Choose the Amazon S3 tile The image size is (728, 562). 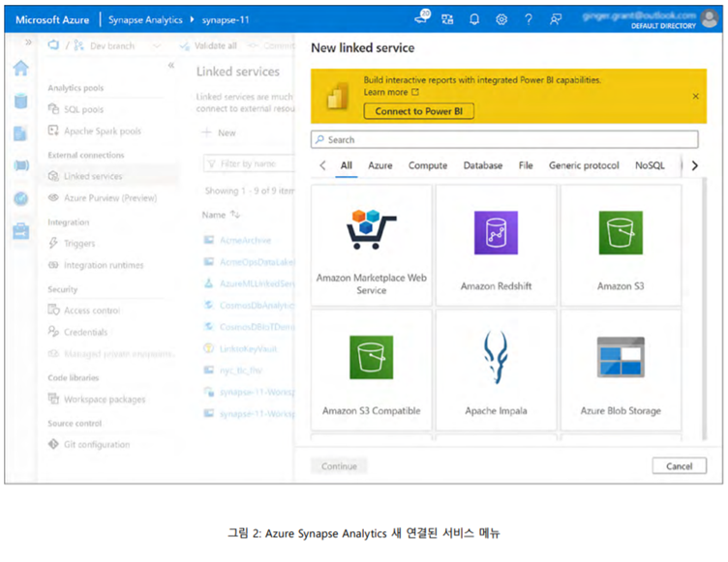click(621, 245)
